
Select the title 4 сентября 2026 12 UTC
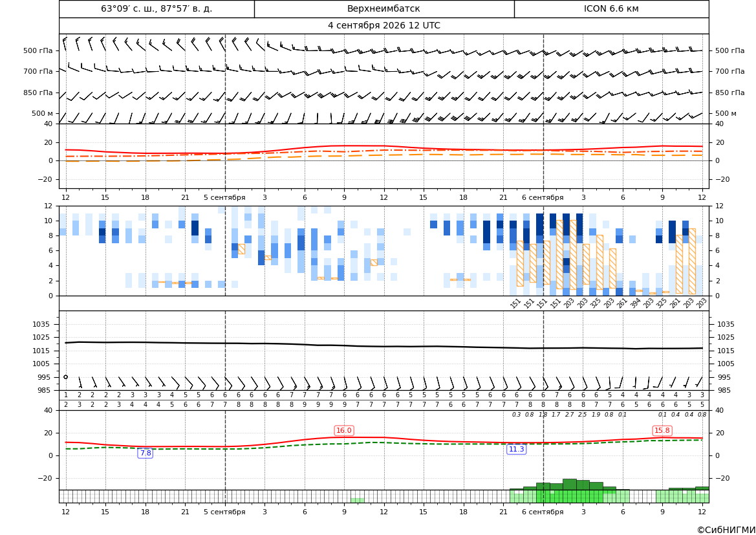[x=383, y=26]
